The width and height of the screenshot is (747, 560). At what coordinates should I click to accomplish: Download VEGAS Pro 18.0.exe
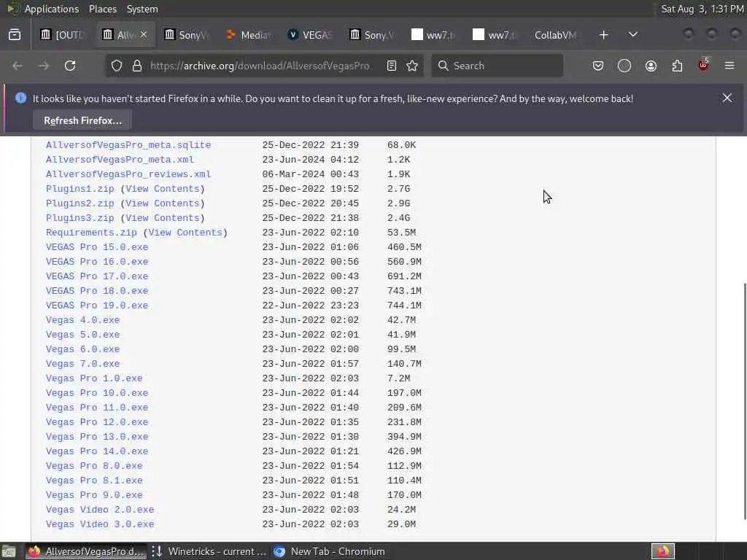pyautogui.click(x=97, y=291)
